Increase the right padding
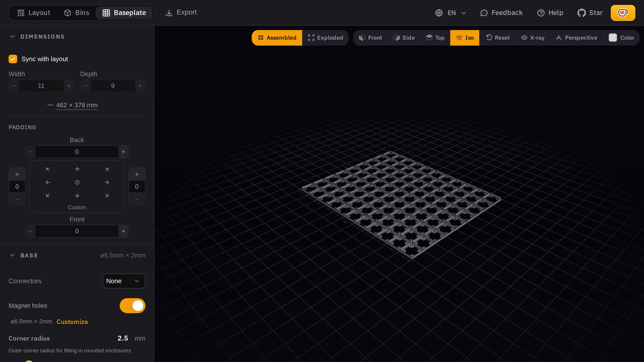 [x=137, y=174]
